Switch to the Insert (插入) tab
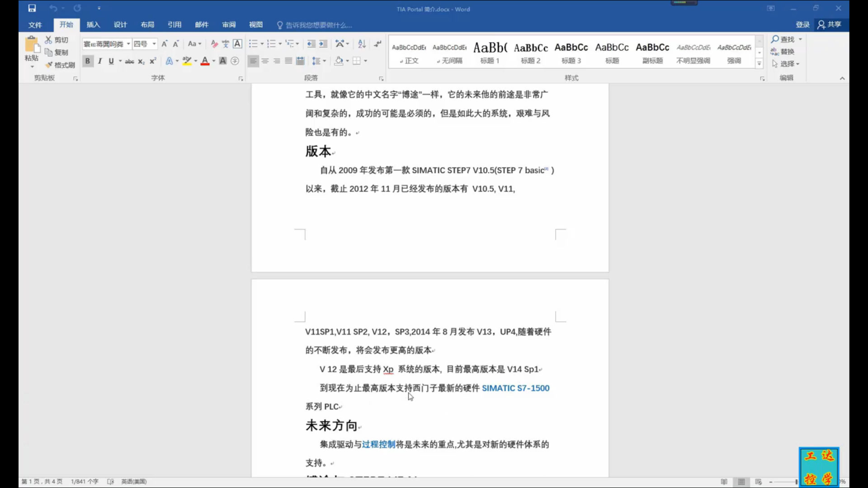This screenshot has width=868, height=488. (x=93, y=25)
